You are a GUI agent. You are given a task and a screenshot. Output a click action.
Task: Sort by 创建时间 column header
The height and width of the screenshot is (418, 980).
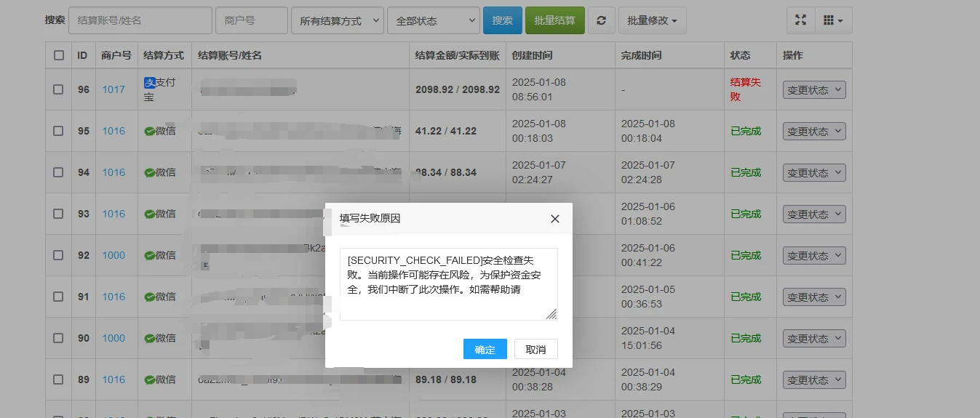[532, 55]
